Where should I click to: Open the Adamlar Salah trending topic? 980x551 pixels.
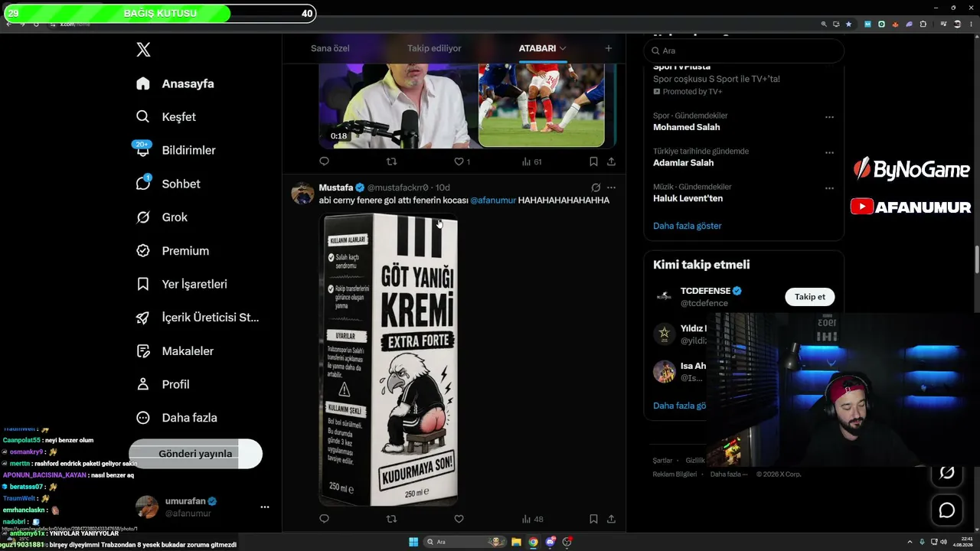[683, 162]
